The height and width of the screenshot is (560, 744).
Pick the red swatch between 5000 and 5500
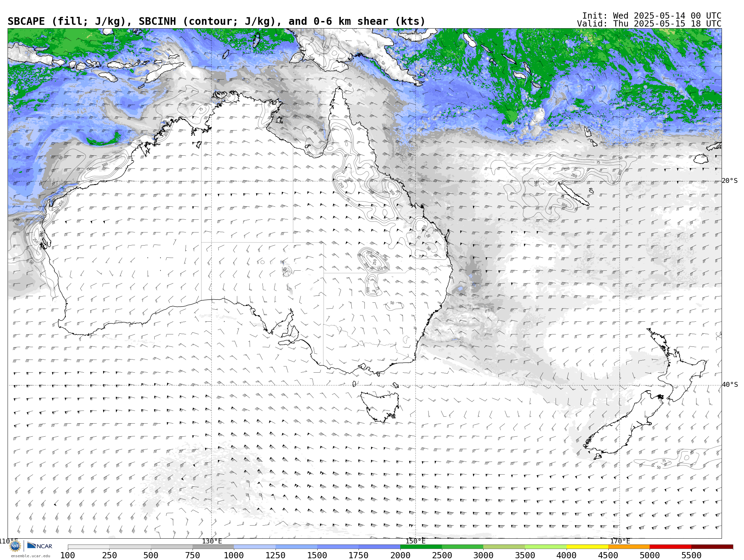[670, 547]
